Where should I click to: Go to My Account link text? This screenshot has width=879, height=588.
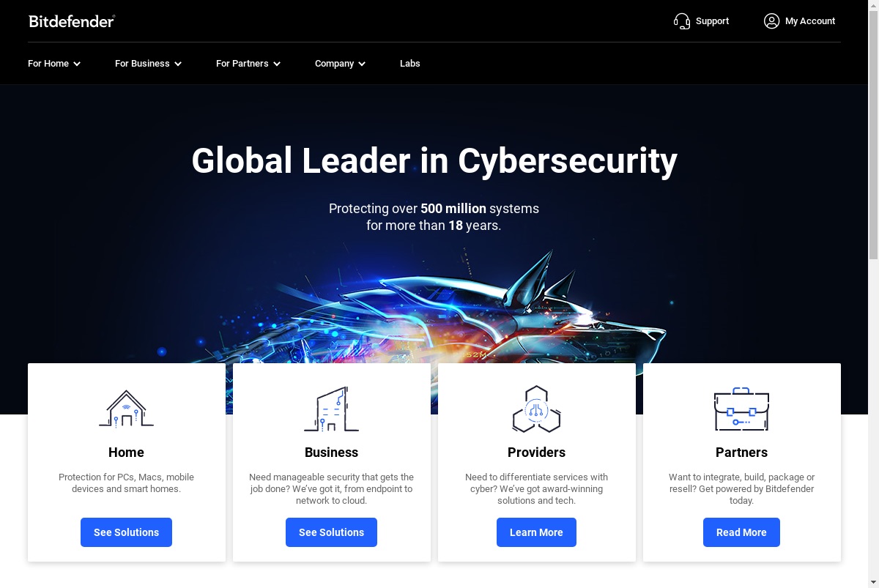click(810, 21)
